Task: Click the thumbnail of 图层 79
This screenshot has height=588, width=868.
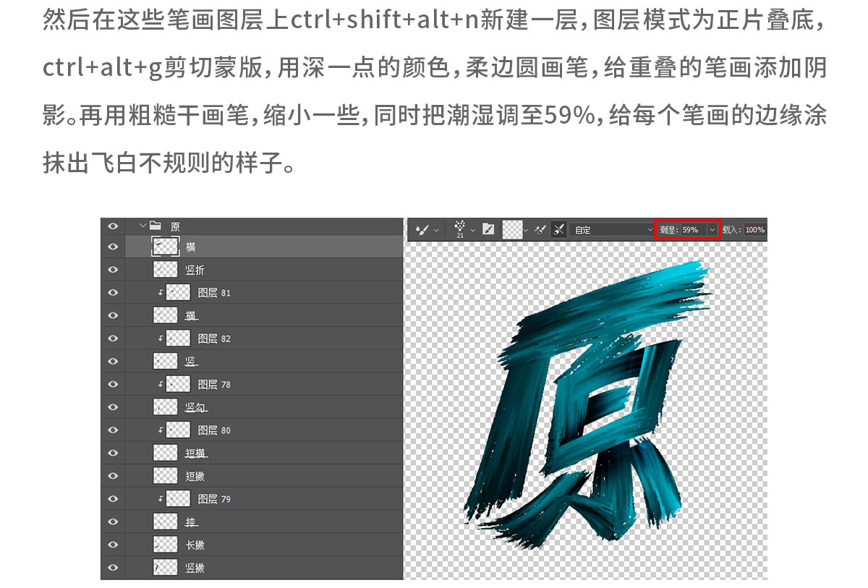Action: (178, 498)
